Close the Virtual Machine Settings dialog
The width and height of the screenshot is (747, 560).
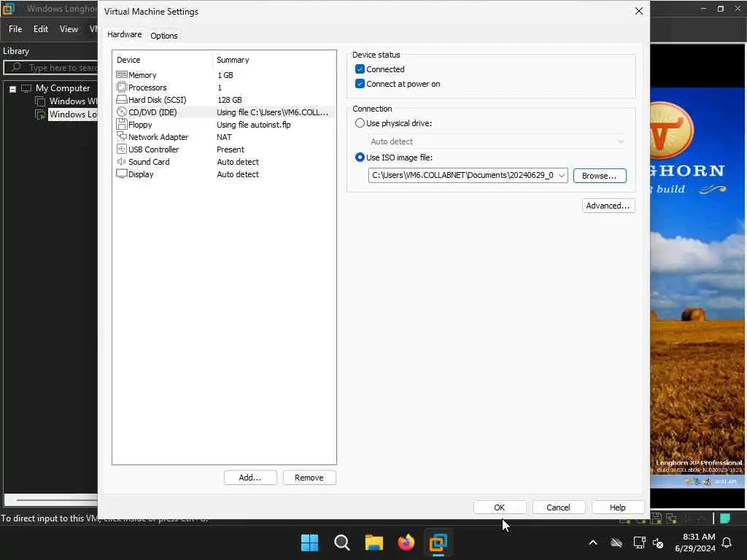[639, 11]
